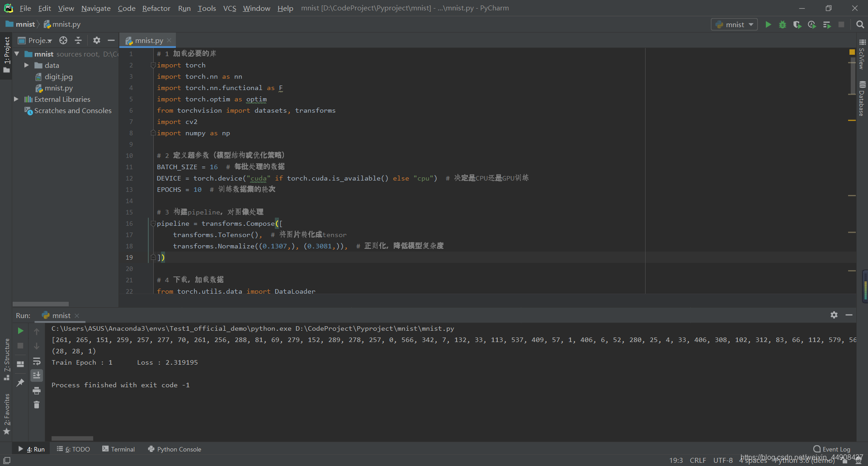Collapse the mnist root folder
The height and width of the screenshot is (466, 868).
point(17,54)
